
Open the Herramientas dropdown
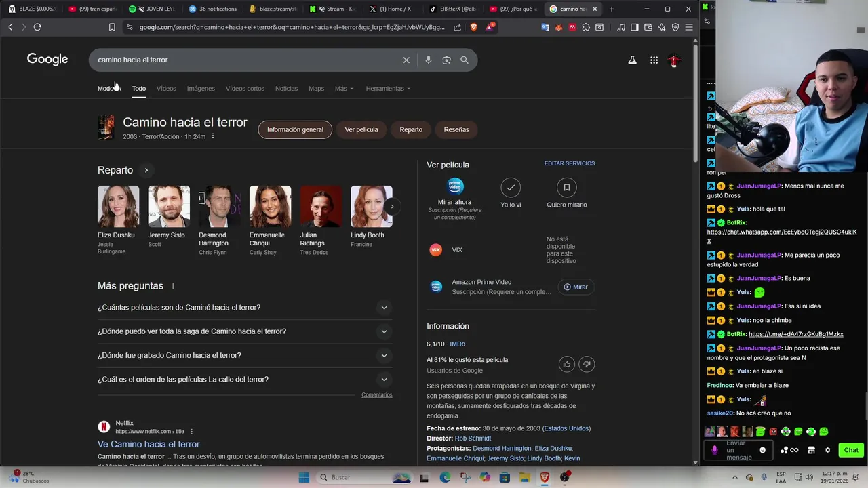click(388, 89)
